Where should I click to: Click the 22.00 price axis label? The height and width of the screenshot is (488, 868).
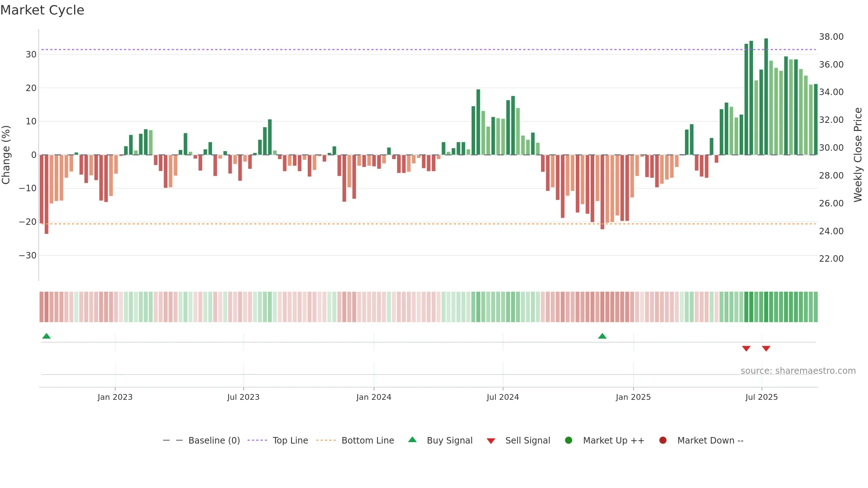click(831, 259)
